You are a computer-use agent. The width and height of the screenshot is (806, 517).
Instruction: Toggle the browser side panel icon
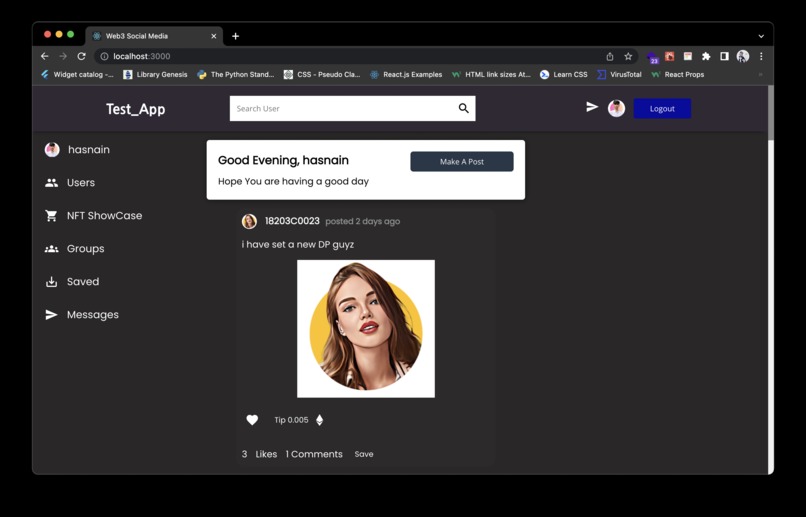(x=724, y=57)
